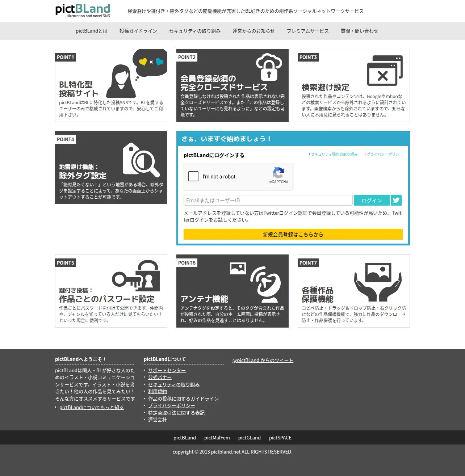Click the 検索避け設定 heading
This screenshot has width=465, height=476.
326,87
